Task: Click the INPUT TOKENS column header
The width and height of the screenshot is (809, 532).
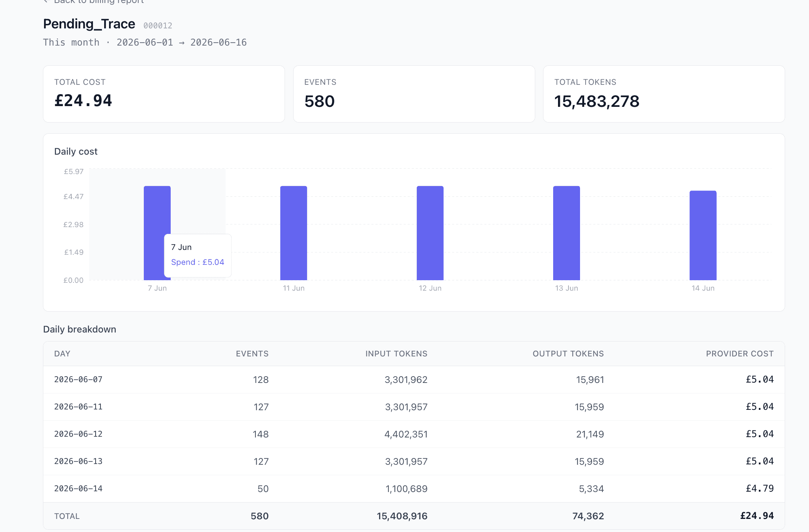Action: click(x=396, y=353)
